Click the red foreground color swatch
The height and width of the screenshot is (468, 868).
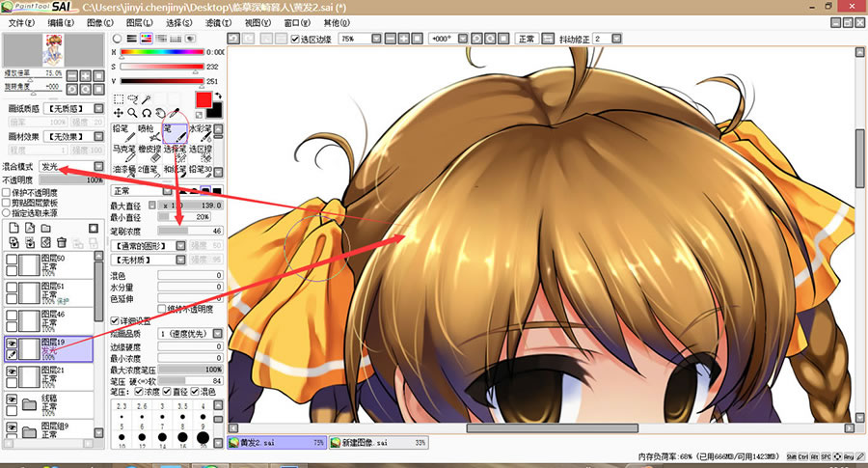click(203, 100)
